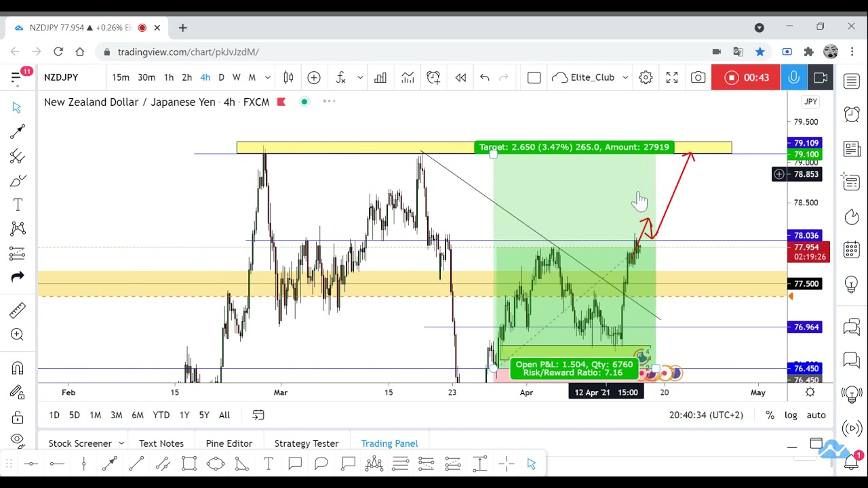This screenshot has height=488, width=868.
Task: Click the NZDJPY symbol search field
Action: tap(61, 77)
